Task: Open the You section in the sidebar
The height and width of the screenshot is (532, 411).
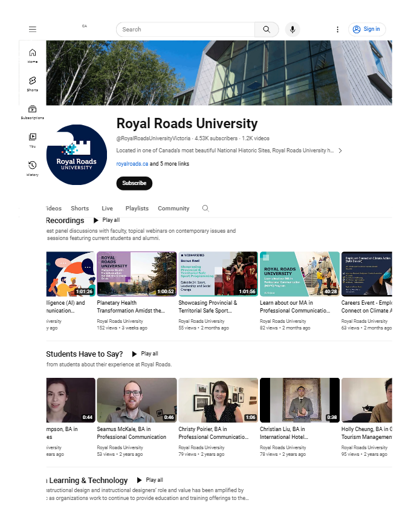Action: click(33, 140)
